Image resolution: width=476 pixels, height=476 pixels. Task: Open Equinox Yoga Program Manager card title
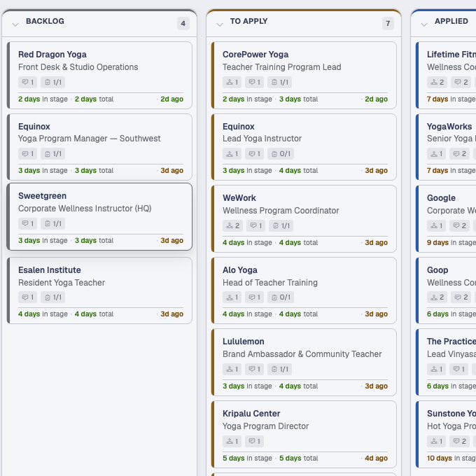tap(34, 126)
